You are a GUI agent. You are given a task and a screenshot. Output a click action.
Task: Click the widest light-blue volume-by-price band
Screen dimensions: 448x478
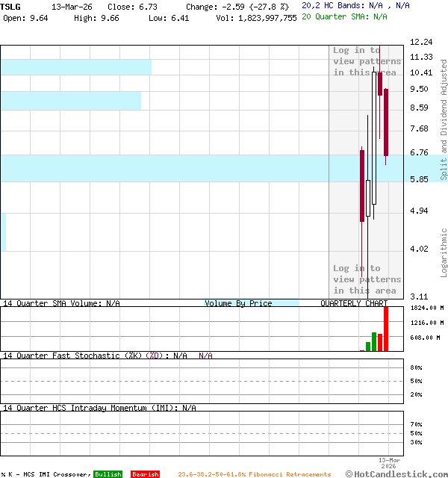164,168
